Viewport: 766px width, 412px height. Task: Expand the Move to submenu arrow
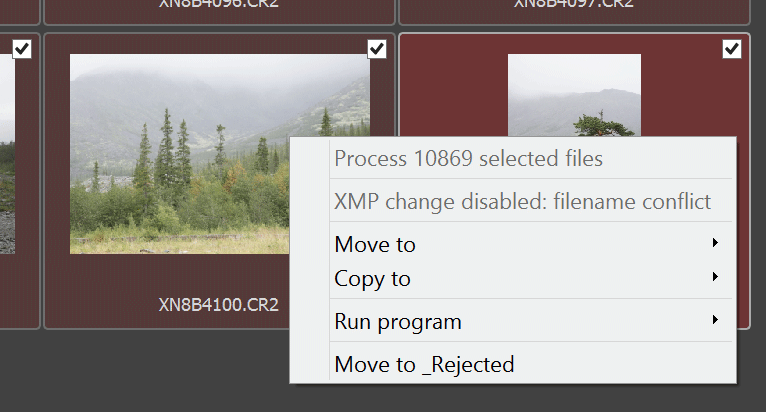coord(715,243)
